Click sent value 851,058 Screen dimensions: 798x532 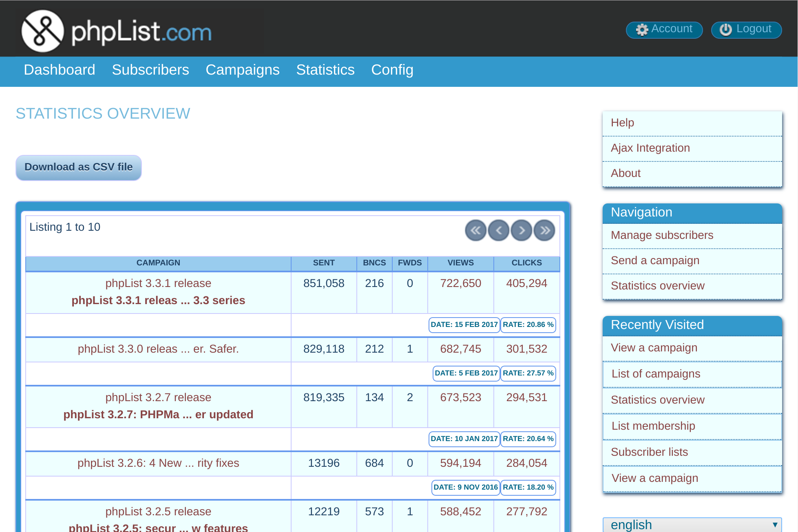[x=324, y=283]
